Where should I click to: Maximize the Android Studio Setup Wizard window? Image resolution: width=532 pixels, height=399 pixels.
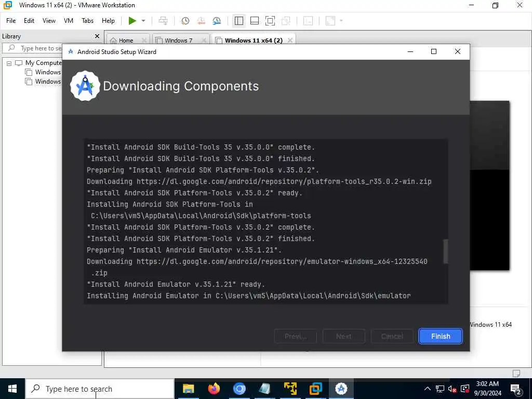[x=434, y=51]
